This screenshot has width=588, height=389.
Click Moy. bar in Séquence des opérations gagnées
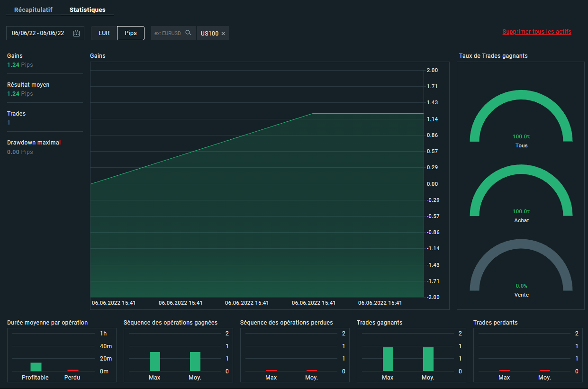[x=195, y=362]
